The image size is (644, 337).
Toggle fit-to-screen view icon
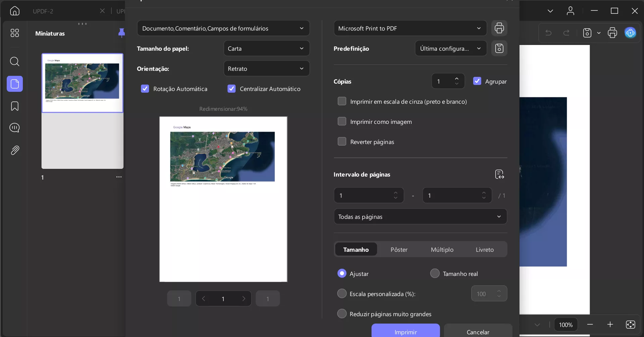point(631,324)
